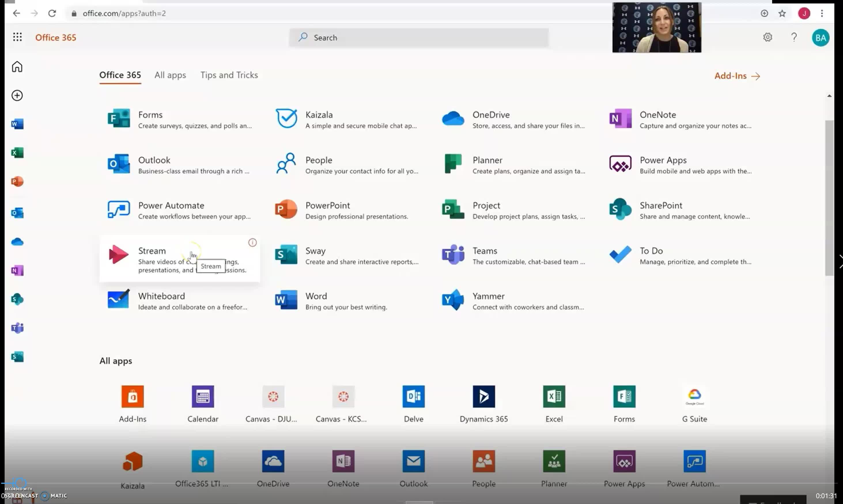Image resolution: width=843 pixels, height=504 pixels.
Task: Open the Chrome three-dot menu
Action: (x=822, y=13)
